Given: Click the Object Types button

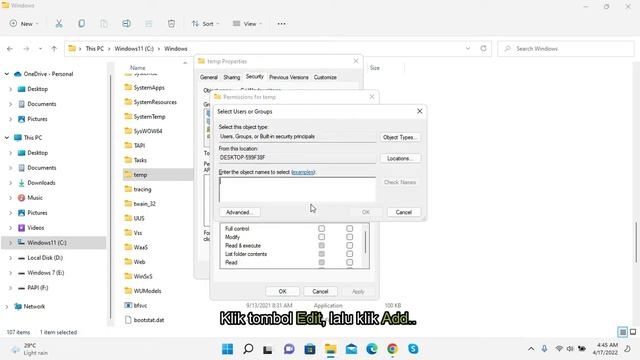Looking at the screenshot, I should pos(400,138).
